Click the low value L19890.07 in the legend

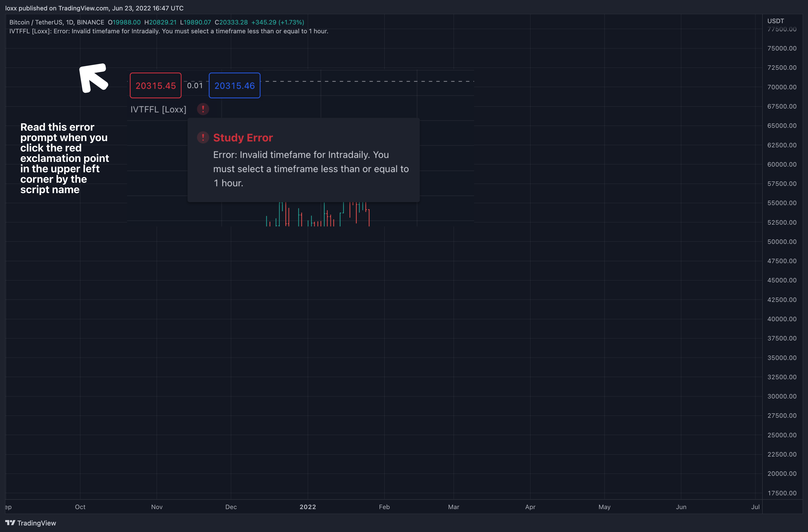[196, 22]
